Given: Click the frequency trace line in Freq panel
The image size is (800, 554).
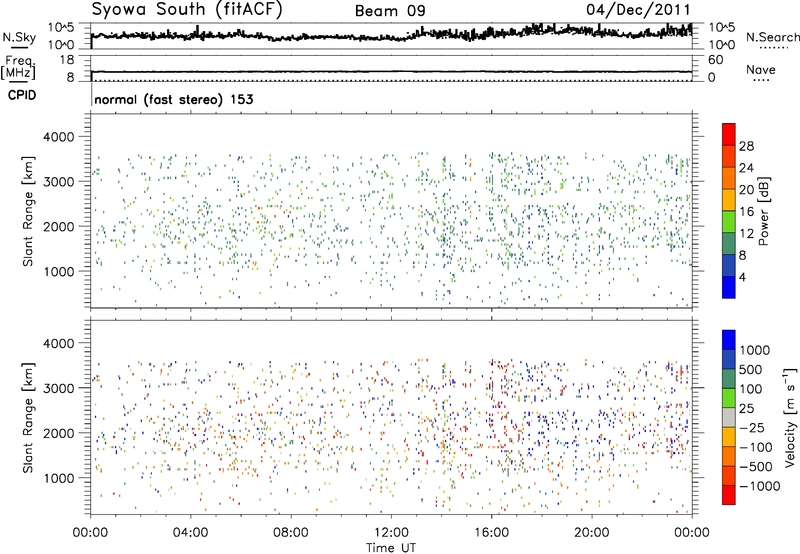Looking at the screenshot, I should tap(391, 72).
